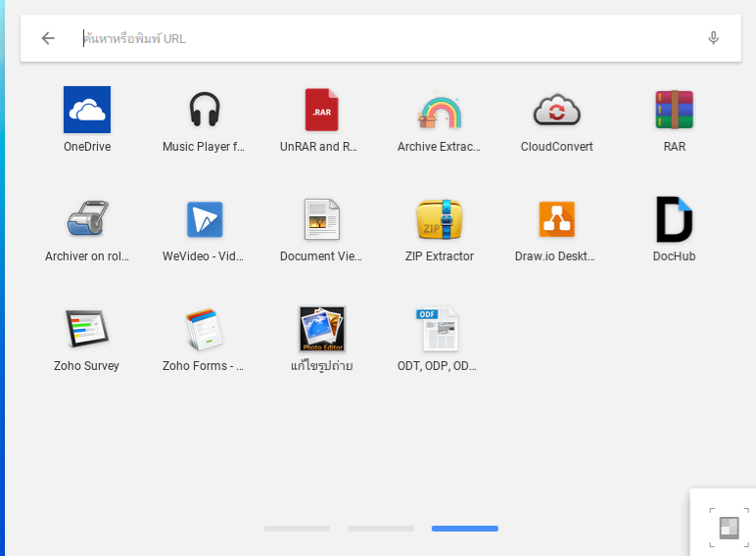Launch the RAR books icon
756x556 pixels.
[674, 110]
